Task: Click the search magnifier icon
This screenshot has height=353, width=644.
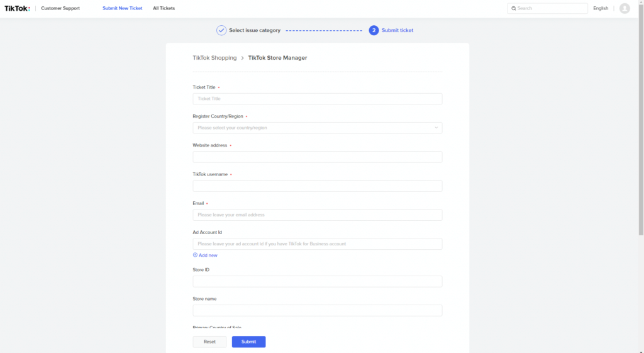Action: (513, 8)
